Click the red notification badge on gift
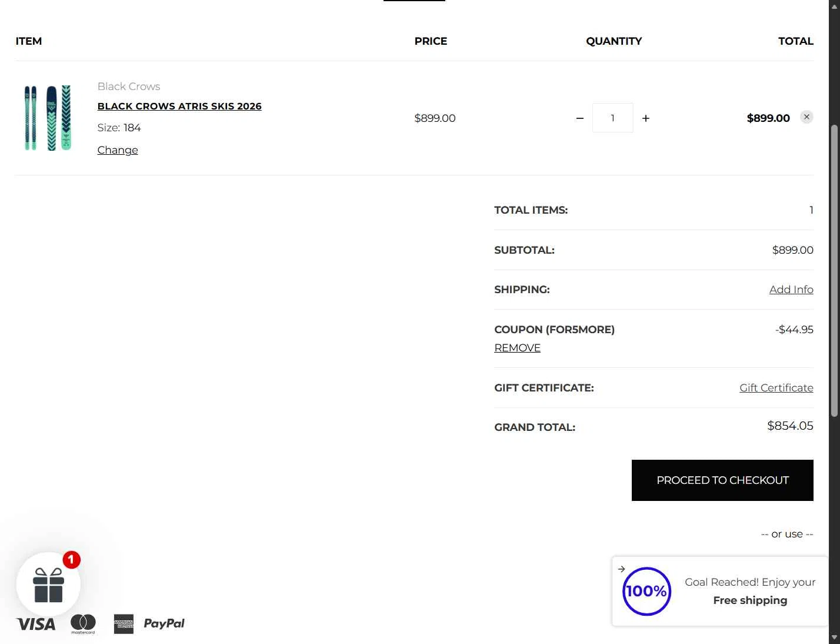Image resolution: width=840 pixels, height=644 pixels. click(71, 559)
